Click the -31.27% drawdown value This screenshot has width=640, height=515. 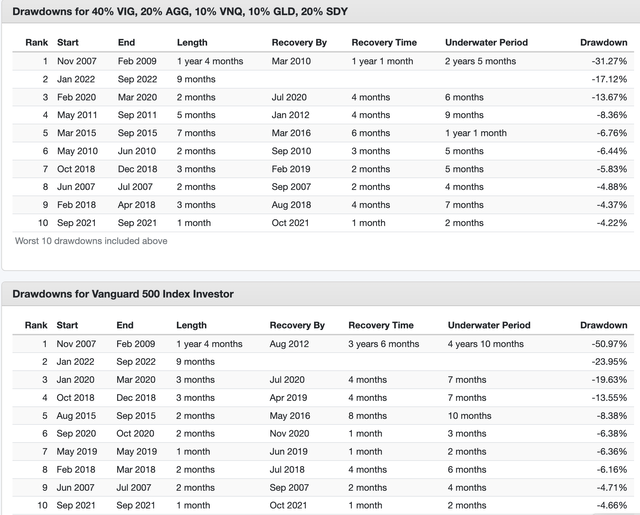pyautogui.click(x=609, y=61)
